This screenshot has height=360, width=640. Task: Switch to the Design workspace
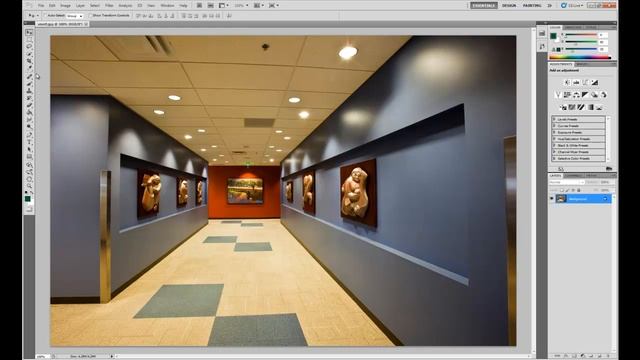pos(509,6)
